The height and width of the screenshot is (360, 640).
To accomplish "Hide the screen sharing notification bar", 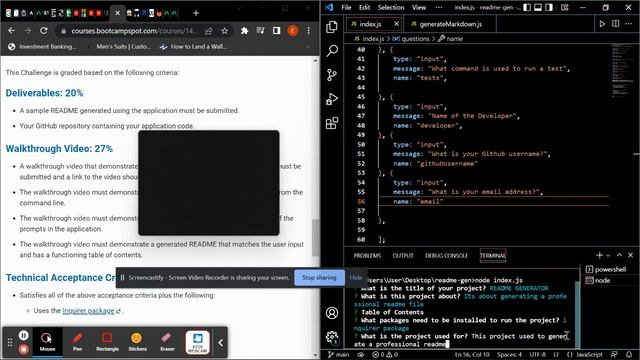I will pyautogui.click(x=356, y=278).
